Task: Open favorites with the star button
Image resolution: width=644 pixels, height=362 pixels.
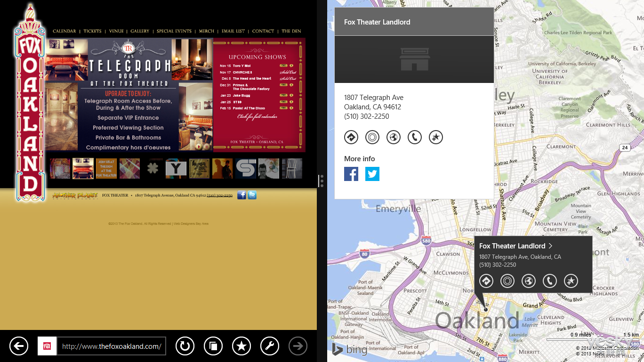Action: click(241, 346)
